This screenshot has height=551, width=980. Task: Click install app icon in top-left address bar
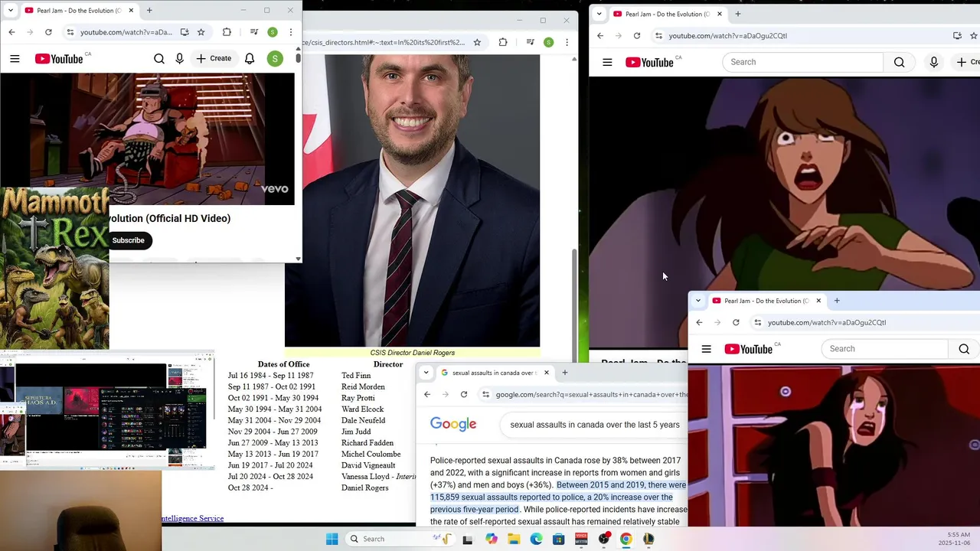185,32
